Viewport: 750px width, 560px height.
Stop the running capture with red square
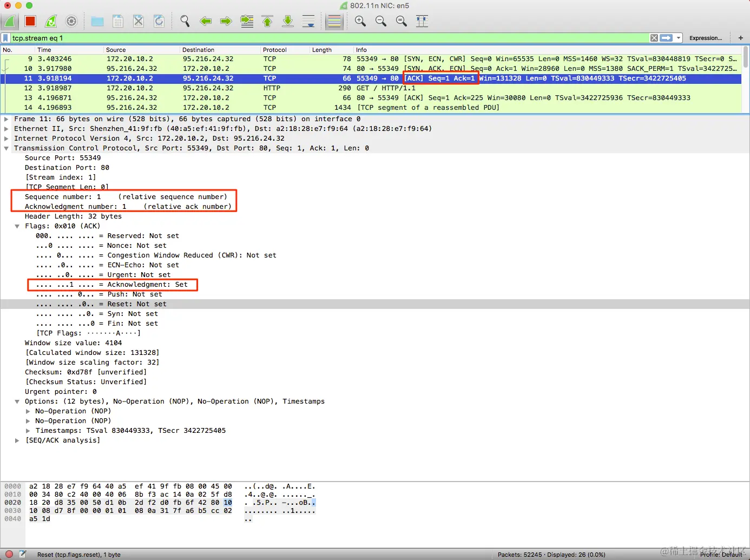tap(30, 21)
